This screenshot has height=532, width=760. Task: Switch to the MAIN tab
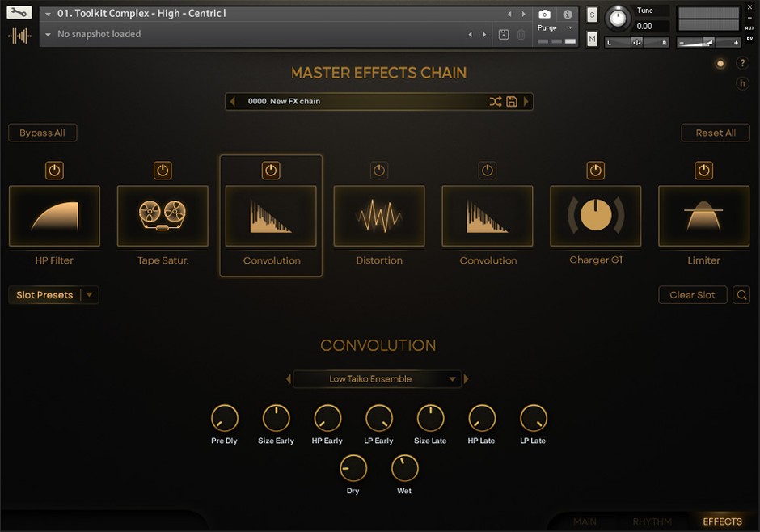coord(585,521)
